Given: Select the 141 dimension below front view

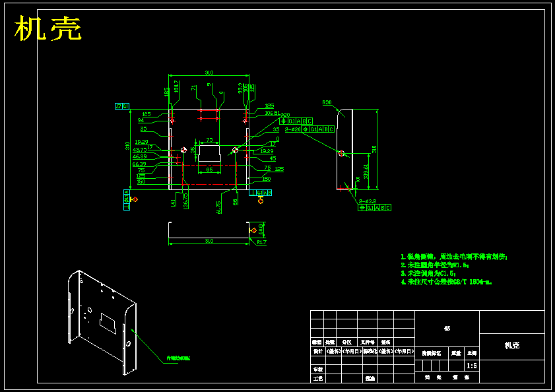Looking at the screenshot, I should tap(173, 203).
